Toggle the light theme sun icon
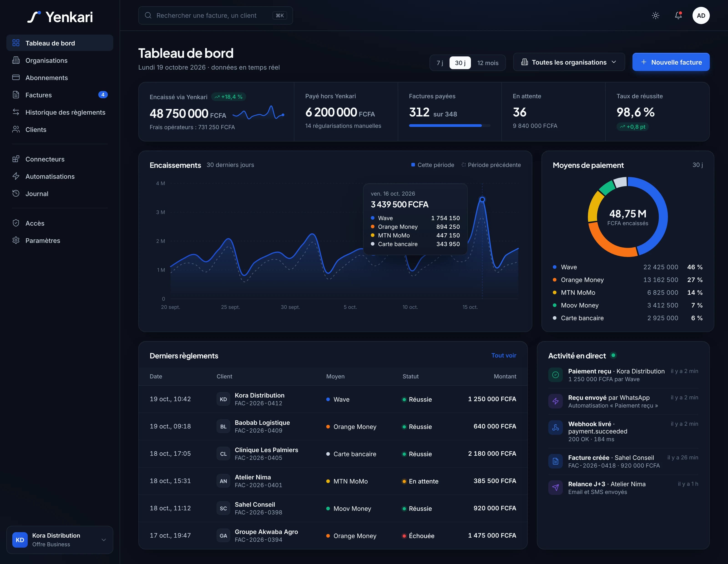The image size is (728, 564). tap(655, 16)
